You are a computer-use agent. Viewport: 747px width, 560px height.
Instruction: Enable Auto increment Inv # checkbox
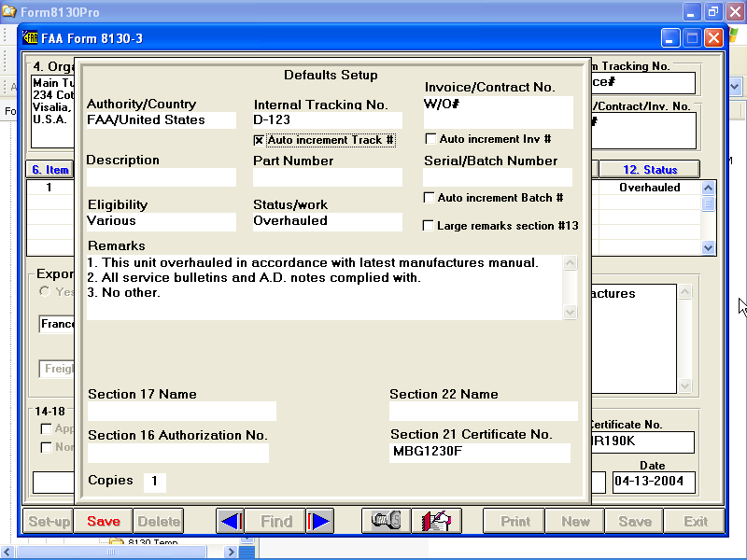tap(430, 139)
